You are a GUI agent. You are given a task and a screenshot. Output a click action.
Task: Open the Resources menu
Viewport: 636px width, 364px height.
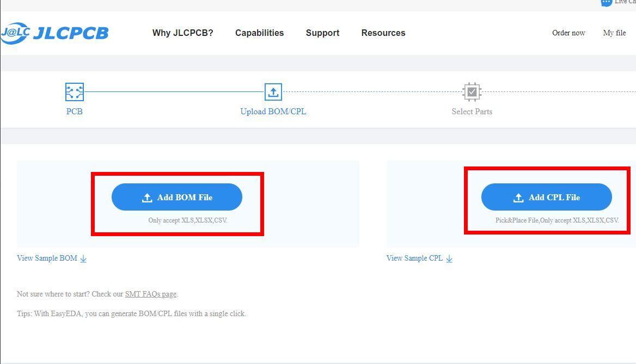point(383,33)
